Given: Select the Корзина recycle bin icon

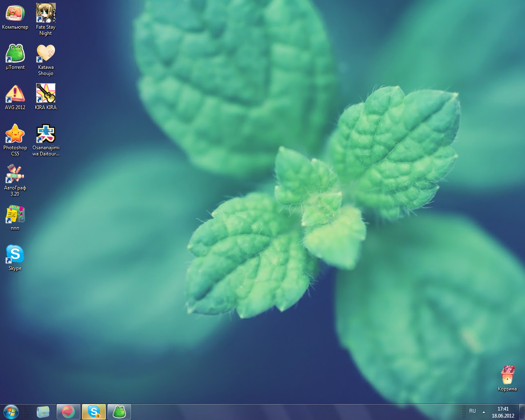Looking at the screenshot, I should pos(507,378).
